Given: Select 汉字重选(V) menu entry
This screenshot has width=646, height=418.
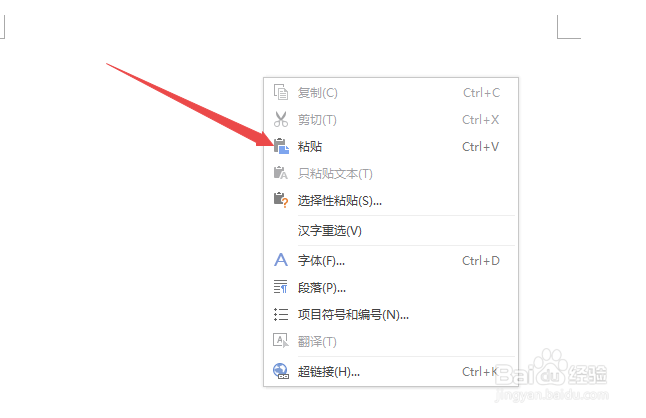Looking at the screenshot, I should 391,231.
